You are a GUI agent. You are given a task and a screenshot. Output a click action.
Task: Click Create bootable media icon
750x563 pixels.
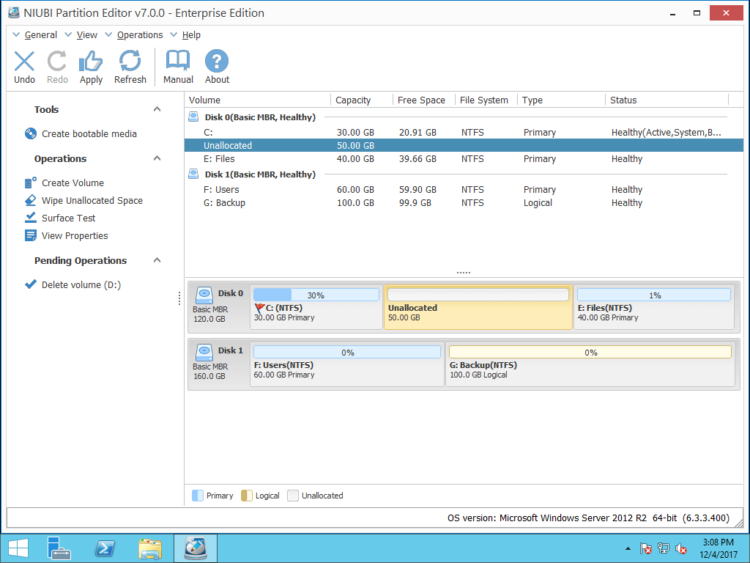31,133
